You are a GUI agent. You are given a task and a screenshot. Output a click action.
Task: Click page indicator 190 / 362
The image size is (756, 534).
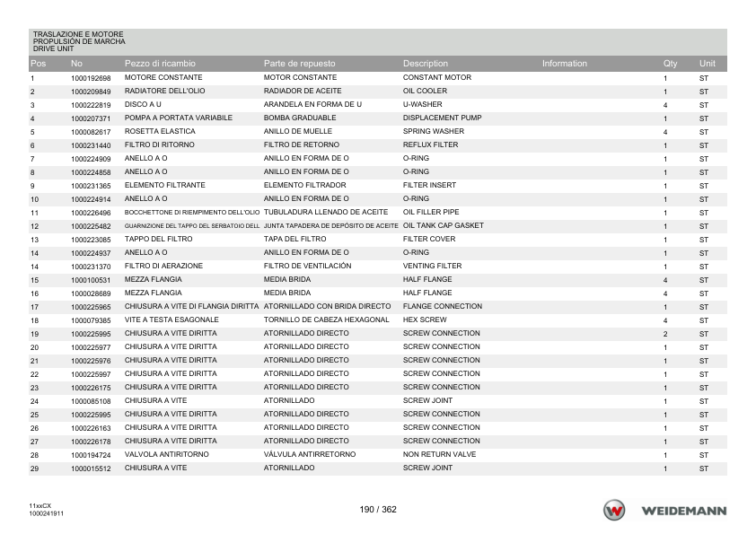[x=378, y=510]
